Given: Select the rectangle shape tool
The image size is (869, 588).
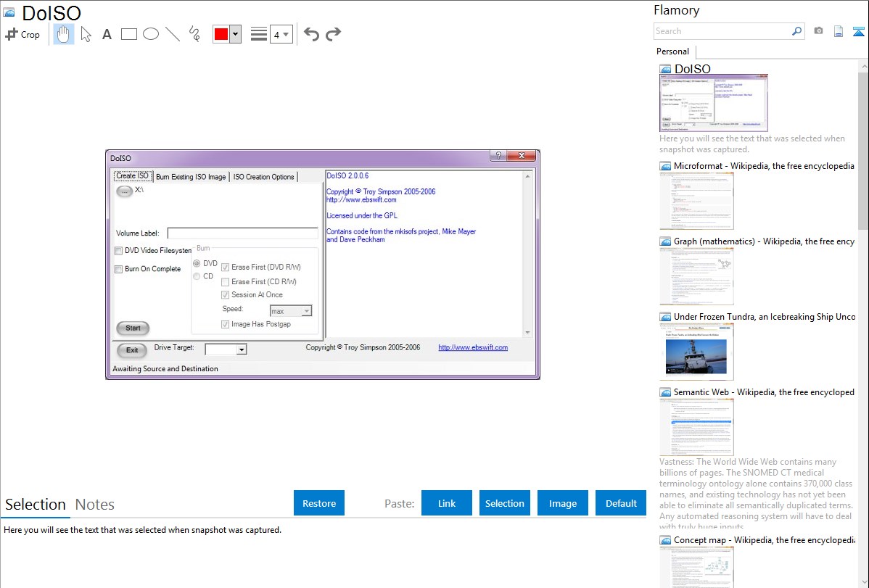Looking at the screenshot, I should 128,34.
